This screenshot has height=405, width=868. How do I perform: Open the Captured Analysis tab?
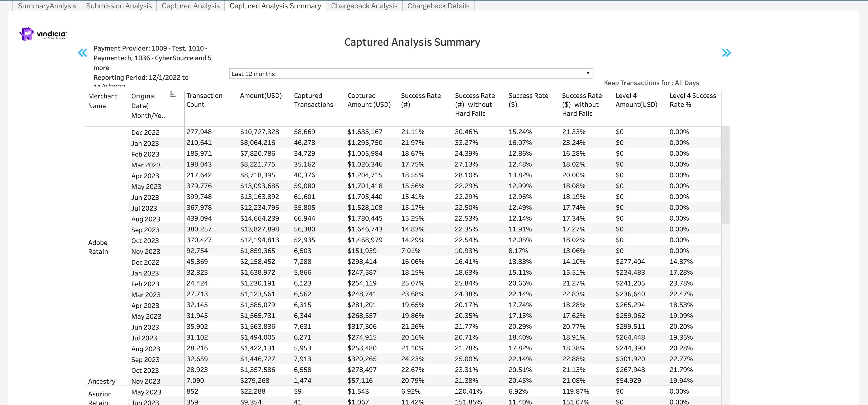click(191, 6)
